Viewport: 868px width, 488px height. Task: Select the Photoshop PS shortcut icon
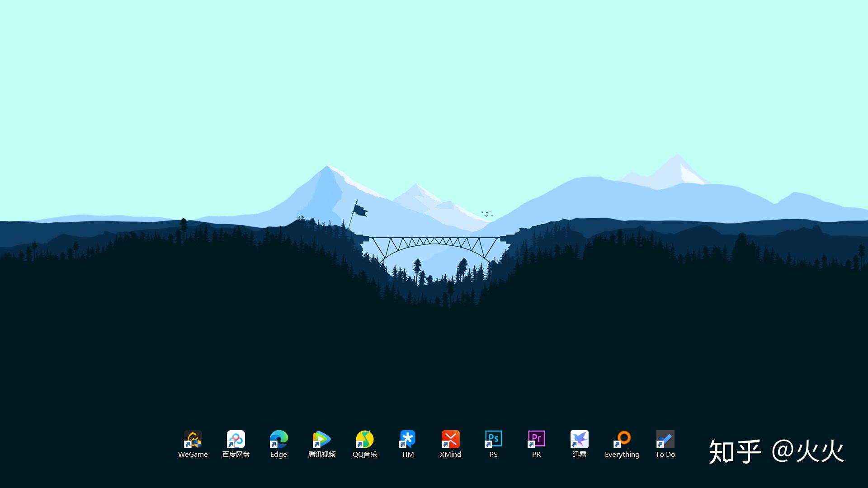(493, 439)
